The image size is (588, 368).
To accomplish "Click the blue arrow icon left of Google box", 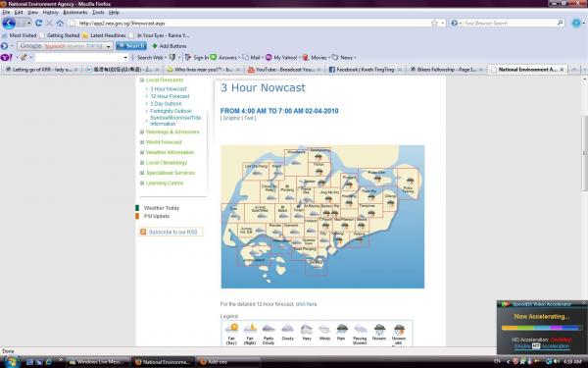I will tap(4, 46).
